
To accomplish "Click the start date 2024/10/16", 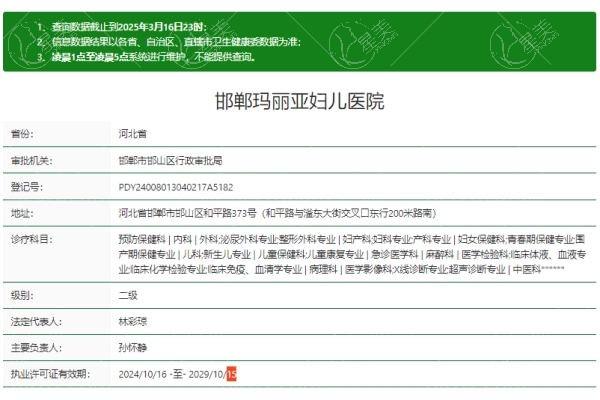I will pos(143,374).
